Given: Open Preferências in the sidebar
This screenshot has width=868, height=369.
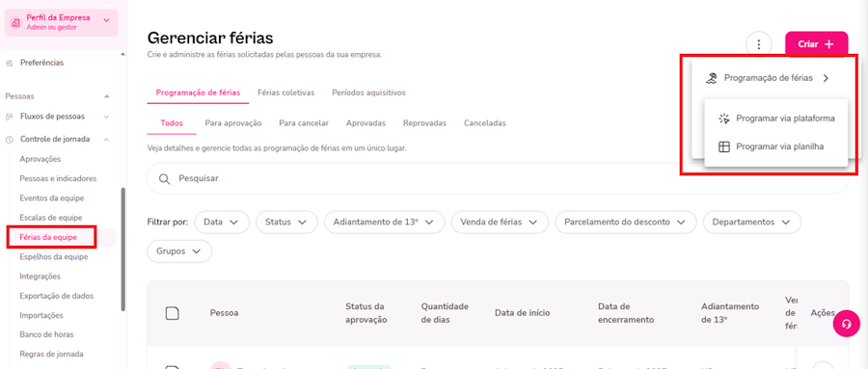Looking at the screenshot, I should (x=42, y=63).
